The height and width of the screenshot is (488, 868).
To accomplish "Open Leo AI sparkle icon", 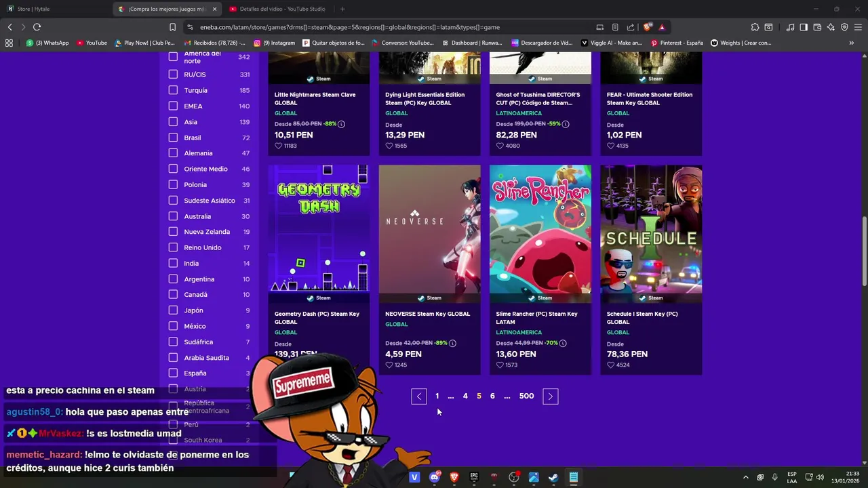I will point(831,27).
